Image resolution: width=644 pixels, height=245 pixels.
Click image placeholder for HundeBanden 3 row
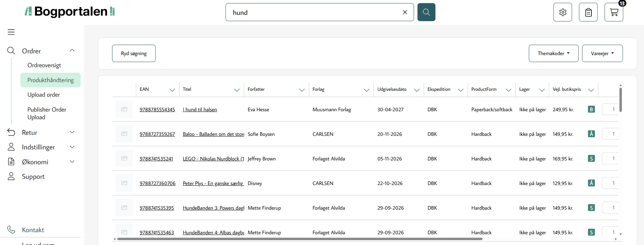coord(124,208)
